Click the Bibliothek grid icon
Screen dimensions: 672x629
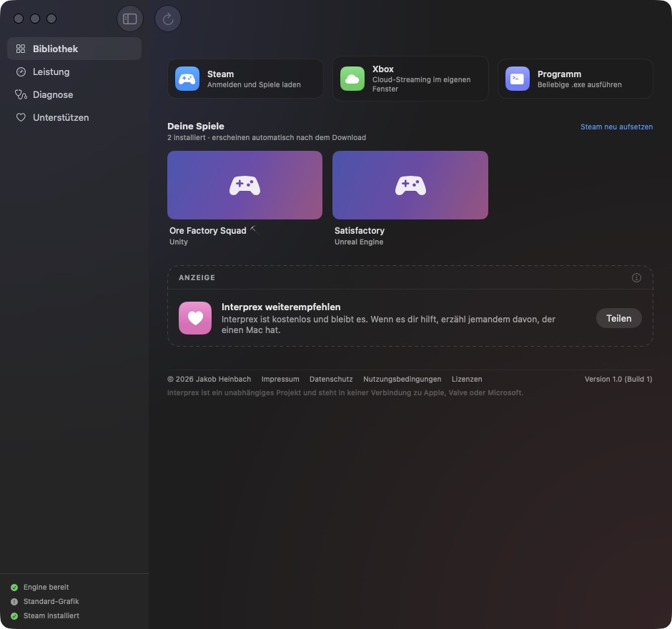pyautogui.click(x=21, y=49)
